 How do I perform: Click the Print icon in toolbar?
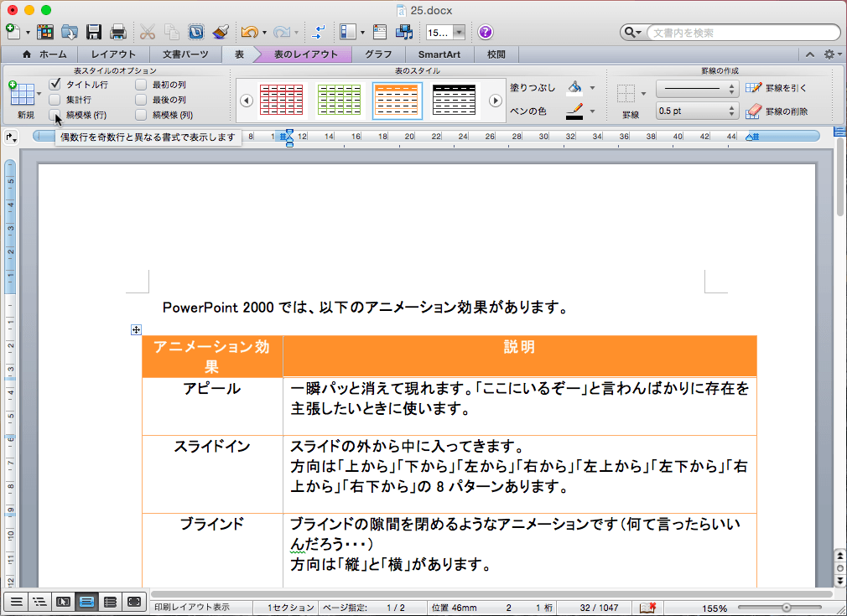(118, 33)
